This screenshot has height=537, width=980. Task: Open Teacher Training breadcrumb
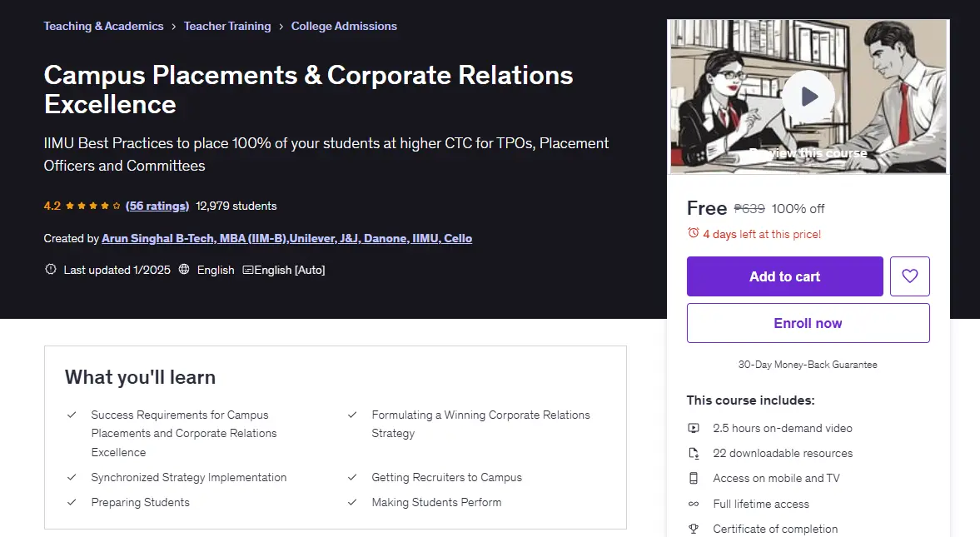point(227,27)
